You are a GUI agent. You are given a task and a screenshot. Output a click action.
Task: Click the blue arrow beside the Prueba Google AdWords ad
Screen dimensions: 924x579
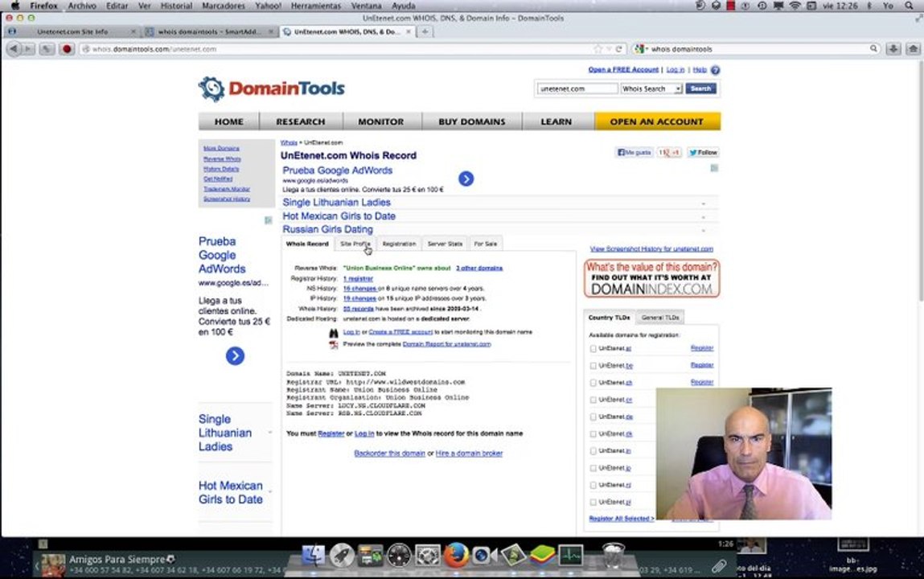pyautogui.click(x=466, y=179)
